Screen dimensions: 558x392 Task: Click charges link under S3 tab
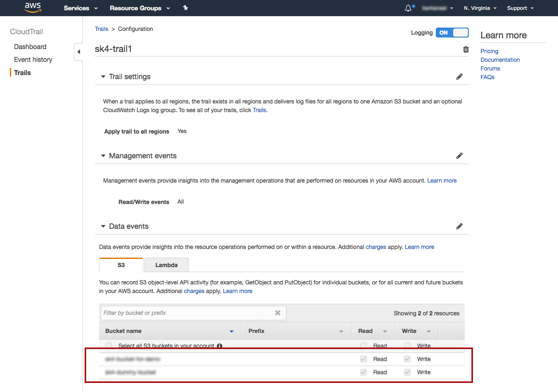click(x=194, y=291)
